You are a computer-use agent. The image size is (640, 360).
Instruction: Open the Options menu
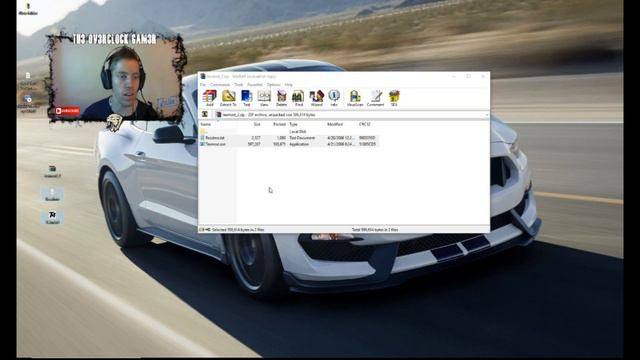click(x=273, y=84)
